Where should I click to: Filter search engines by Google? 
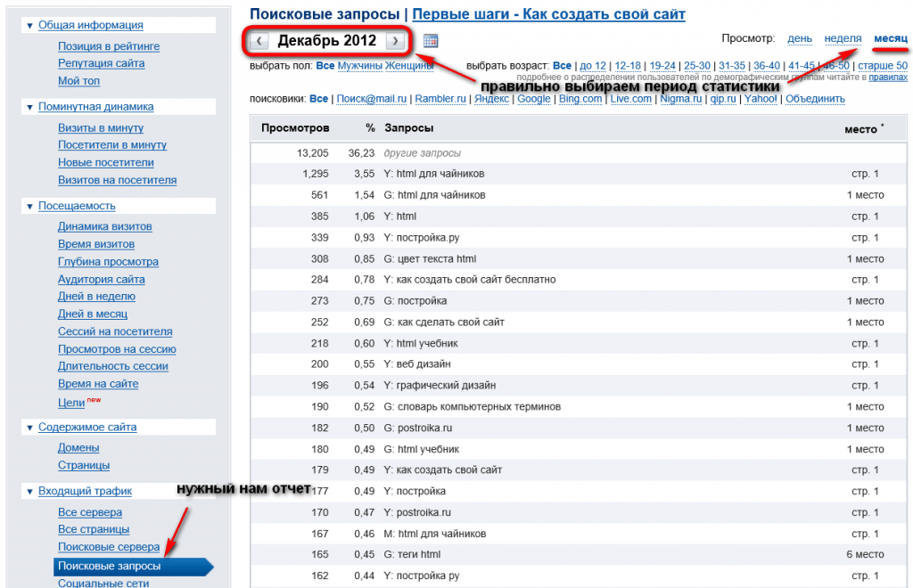click(534, 99)
